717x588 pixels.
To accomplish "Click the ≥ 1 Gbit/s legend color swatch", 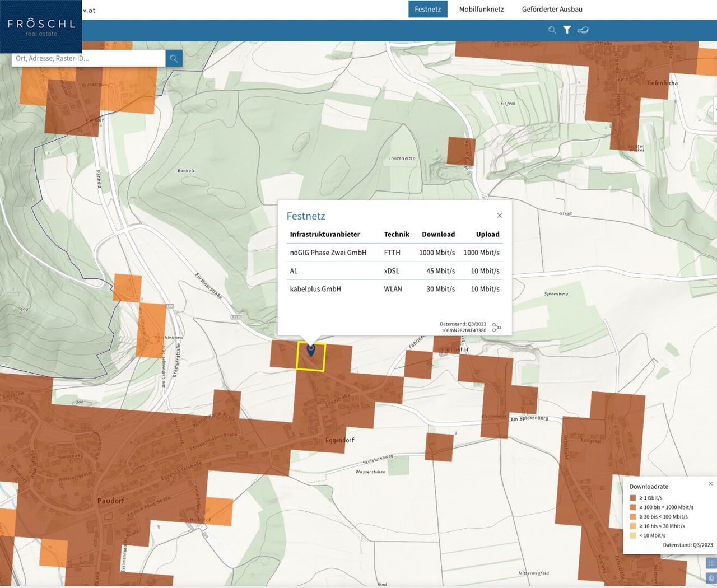I will click(633, 498).
